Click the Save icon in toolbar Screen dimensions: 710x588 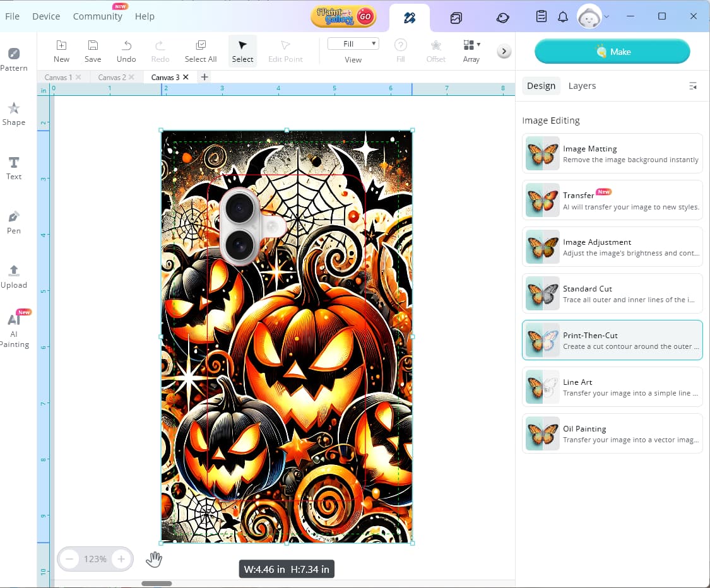[x=93, y=50]
